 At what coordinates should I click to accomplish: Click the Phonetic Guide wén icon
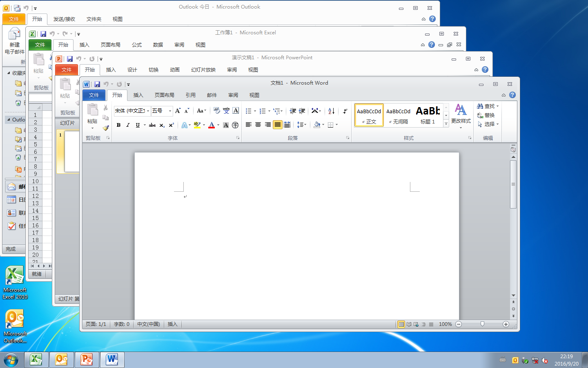pyautogui.click(x=226, y=111)
